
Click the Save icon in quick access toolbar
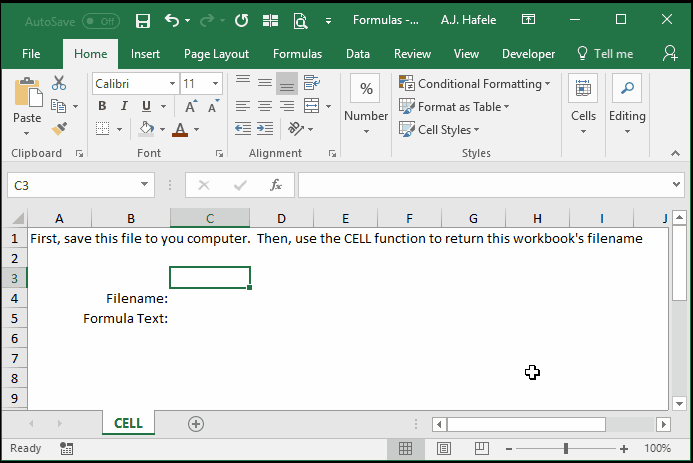142,20
